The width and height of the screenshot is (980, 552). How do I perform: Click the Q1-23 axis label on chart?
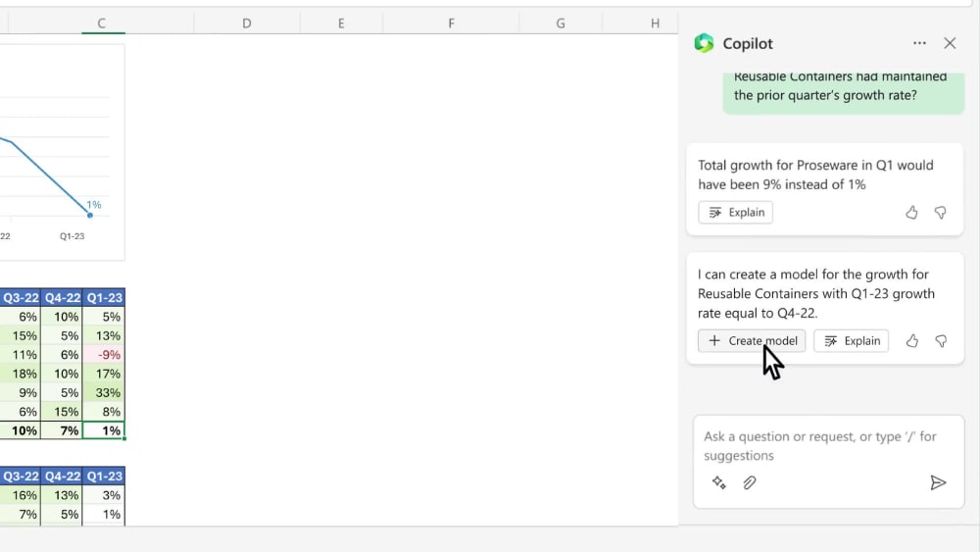[x=72, y=236]
